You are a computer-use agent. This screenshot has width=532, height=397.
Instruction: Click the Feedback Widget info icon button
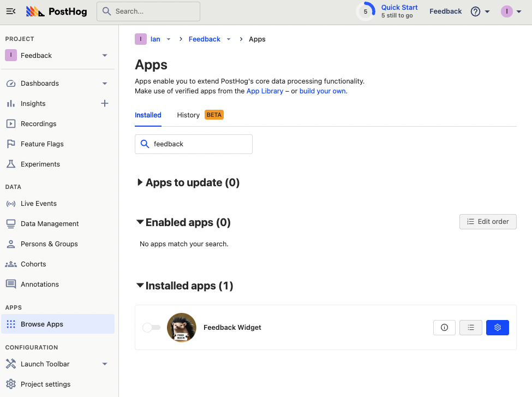[x=444, y=328]
